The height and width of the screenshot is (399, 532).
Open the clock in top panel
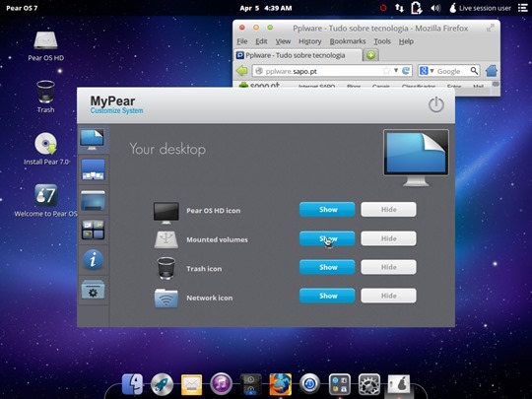[266, 8]
